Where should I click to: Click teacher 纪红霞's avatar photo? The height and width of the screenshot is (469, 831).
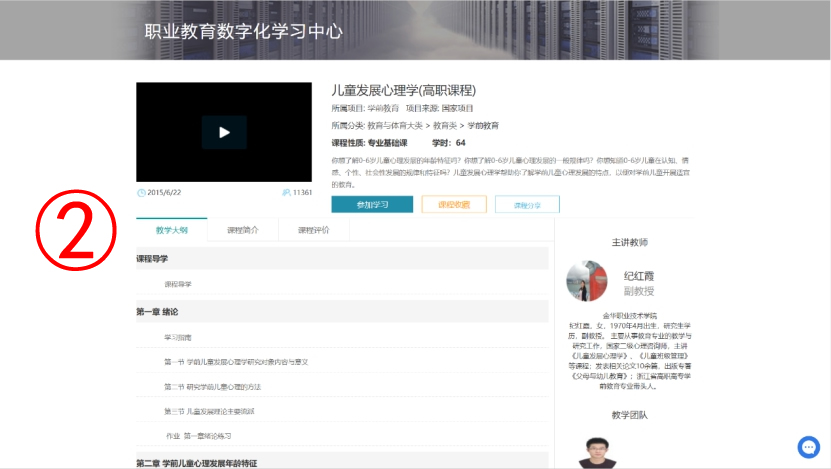coord(587,281)
